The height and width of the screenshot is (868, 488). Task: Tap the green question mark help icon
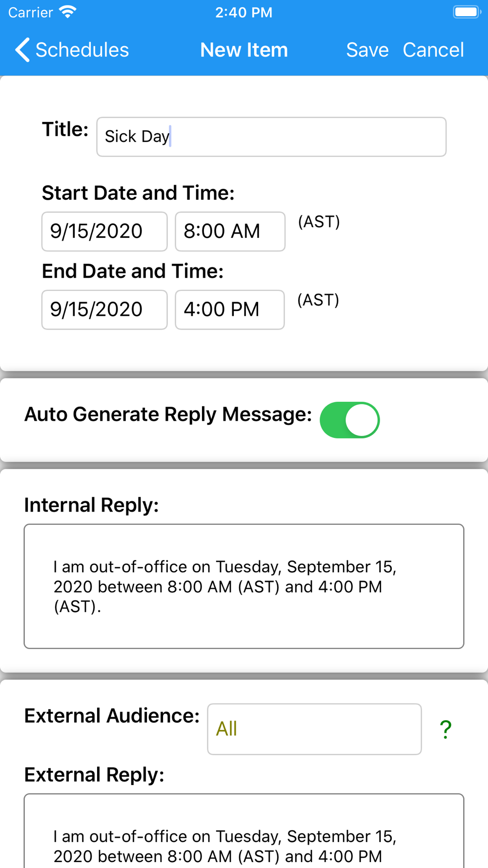point(446,729)
